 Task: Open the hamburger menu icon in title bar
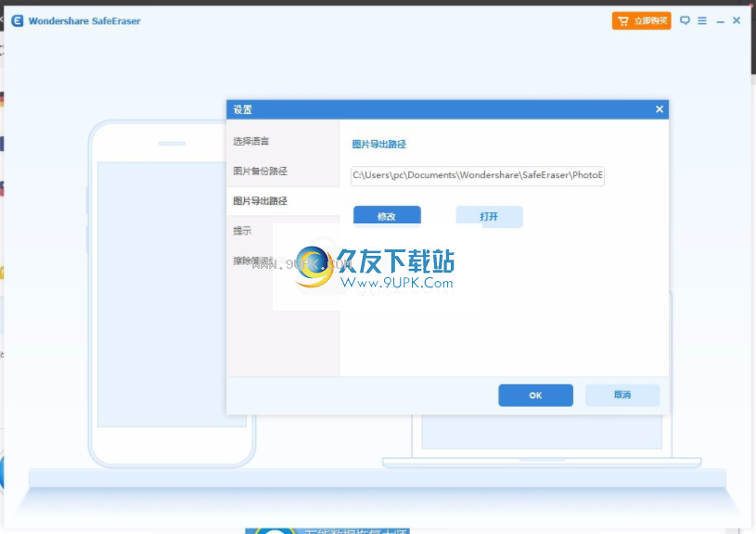(x=702, y=20)
